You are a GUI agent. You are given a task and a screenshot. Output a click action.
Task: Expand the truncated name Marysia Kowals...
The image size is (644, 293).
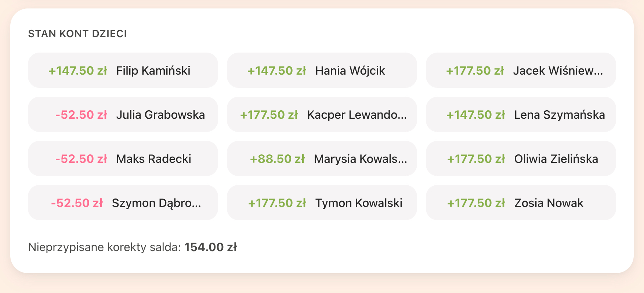[361, 158]
